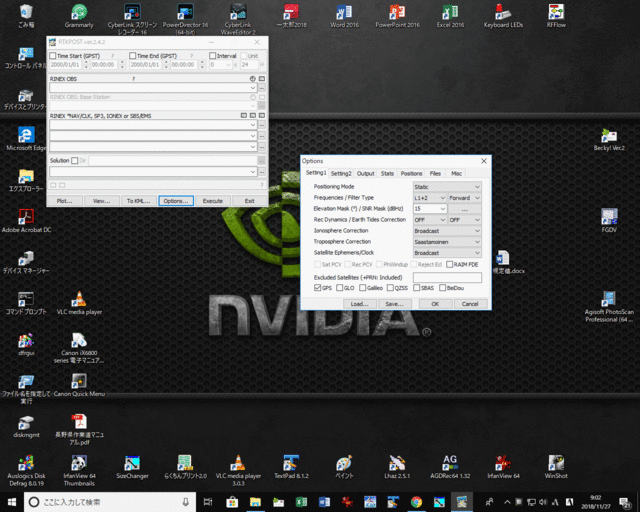Click the taskbar search box

tap(110, 502)
